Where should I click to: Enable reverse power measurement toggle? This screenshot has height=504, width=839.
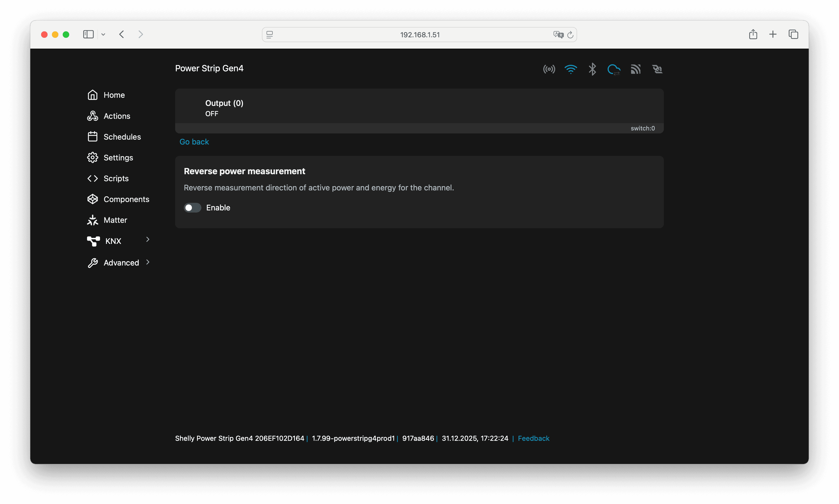(x=192, y=207)
